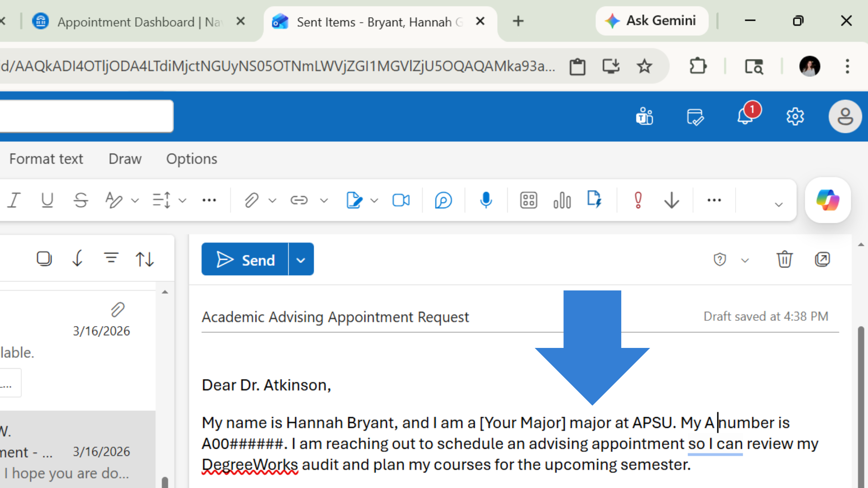868x488 pixels.
Task: Toggle underline formatting
Action: tap(47, 200)
